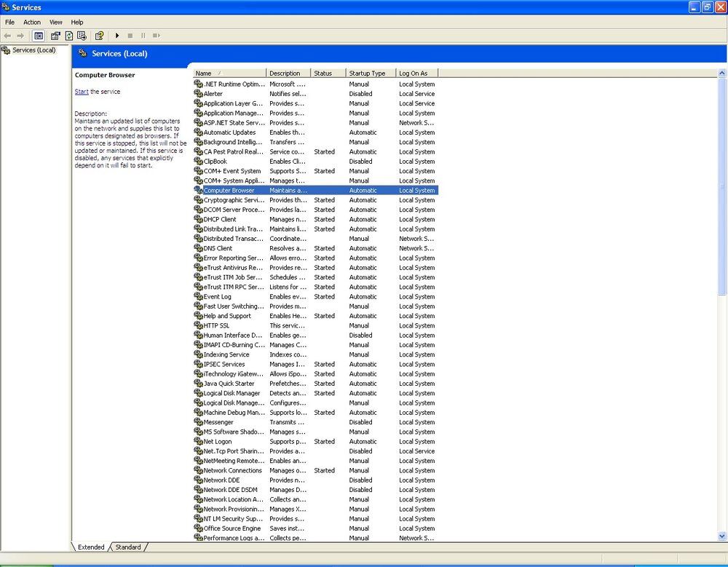
Task: Open Properties from the toolbar icon
Action: coord(55,36)
